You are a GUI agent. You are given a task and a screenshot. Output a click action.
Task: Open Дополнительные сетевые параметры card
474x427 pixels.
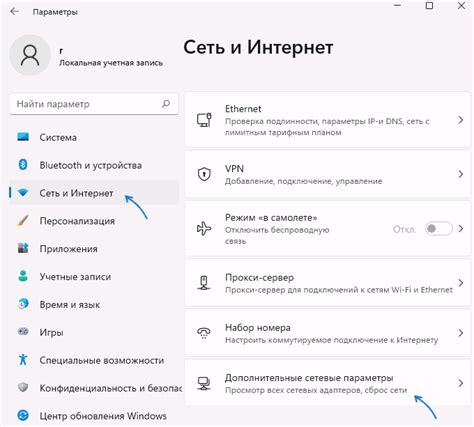tap(327, 383)
